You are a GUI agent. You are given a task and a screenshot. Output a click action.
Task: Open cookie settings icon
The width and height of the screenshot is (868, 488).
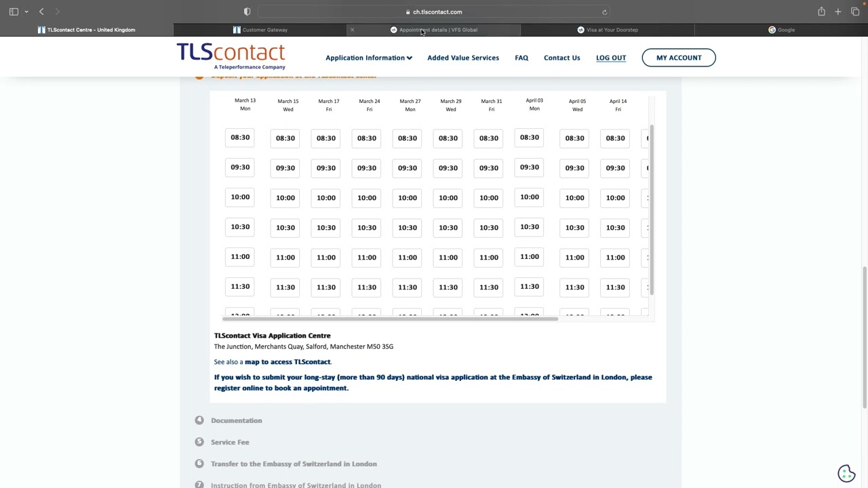846,473
